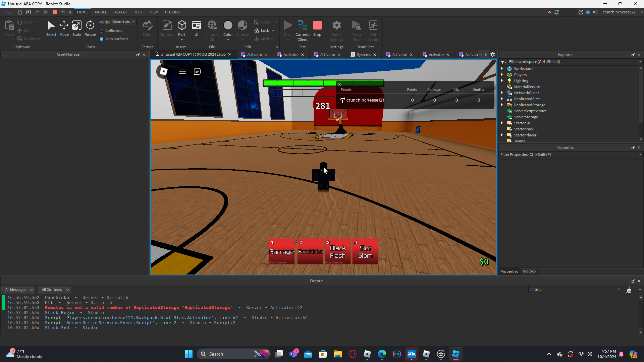Expand the Workspace tree node
The image size is (644, 362).
502,69
